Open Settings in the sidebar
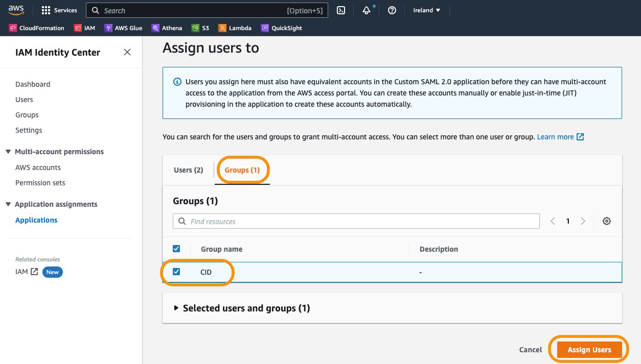 [29, 130]
